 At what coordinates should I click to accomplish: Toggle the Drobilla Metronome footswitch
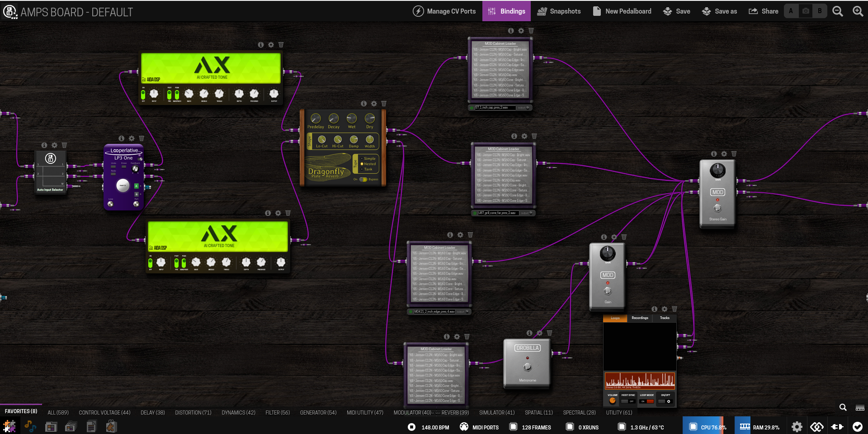528,367
